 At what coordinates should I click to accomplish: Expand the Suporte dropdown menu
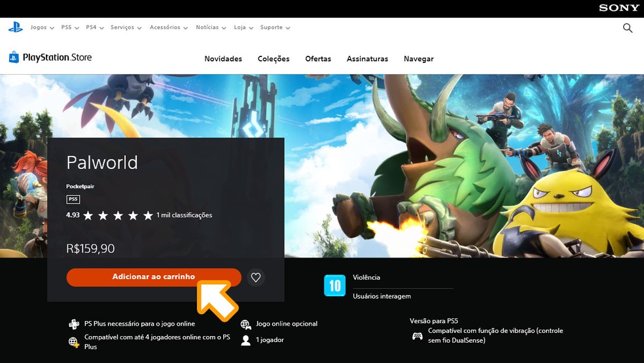tap(275, 27)
